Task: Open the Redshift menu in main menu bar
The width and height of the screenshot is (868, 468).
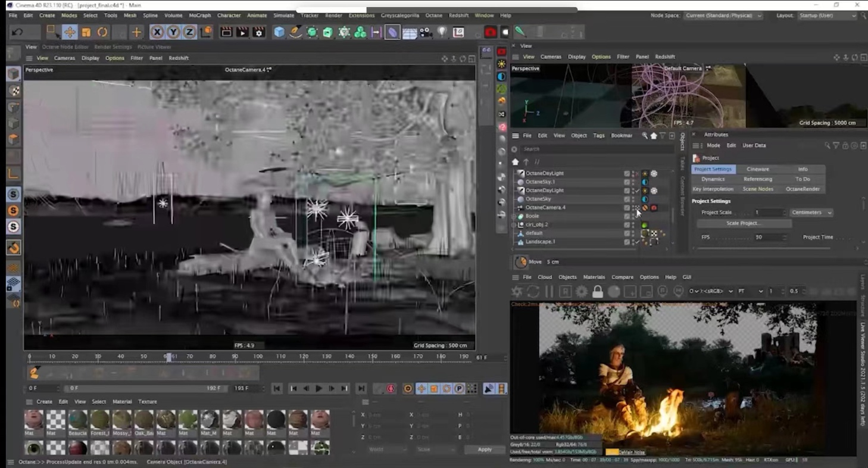Action: pyautogui.click(x=458, y=15)
